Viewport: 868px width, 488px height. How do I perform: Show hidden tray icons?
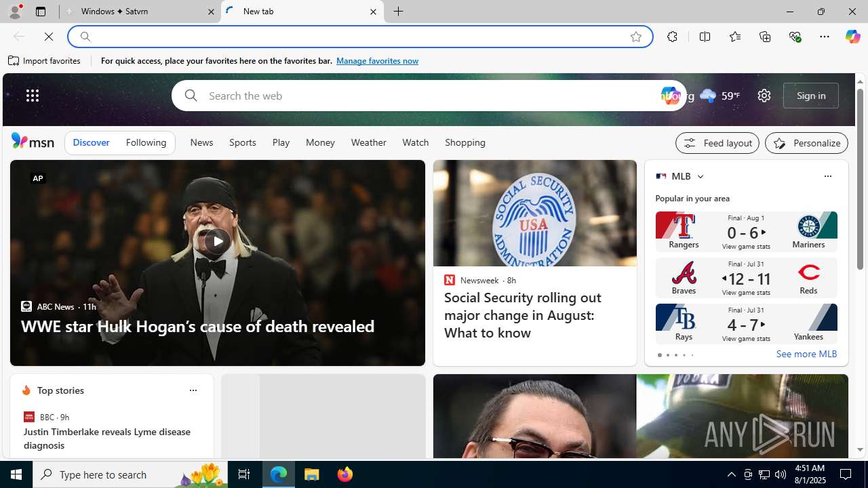coord(731,474)
